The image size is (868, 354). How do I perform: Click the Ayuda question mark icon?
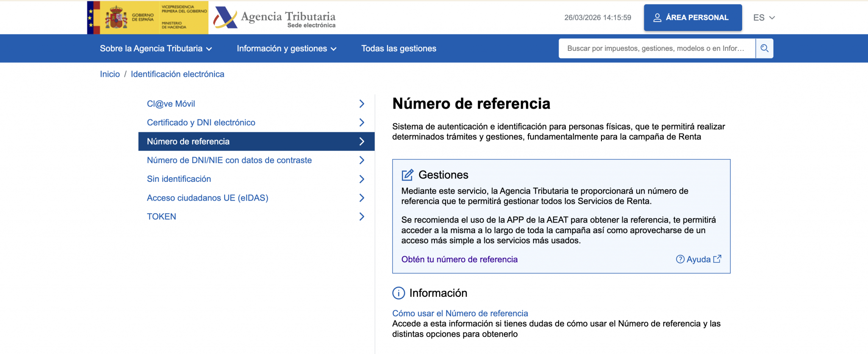[x=680, y=259]
